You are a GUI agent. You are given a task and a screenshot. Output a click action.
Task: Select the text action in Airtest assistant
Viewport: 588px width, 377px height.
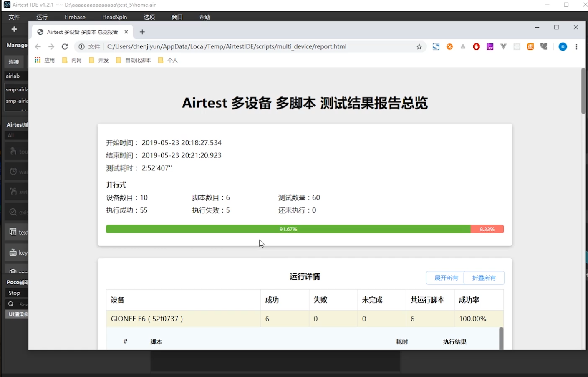point(17,232)
